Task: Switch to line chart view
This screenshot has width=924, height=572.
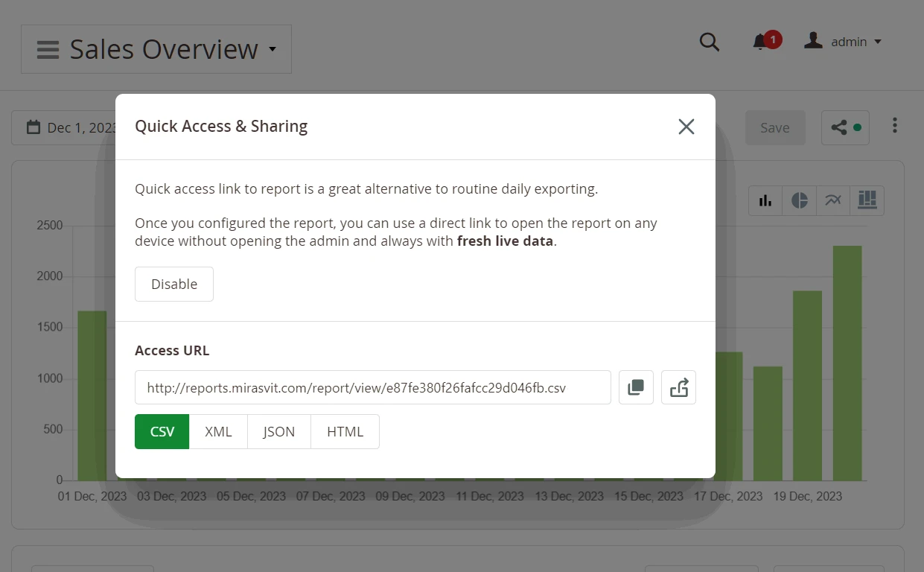Action: pos(833,200)
